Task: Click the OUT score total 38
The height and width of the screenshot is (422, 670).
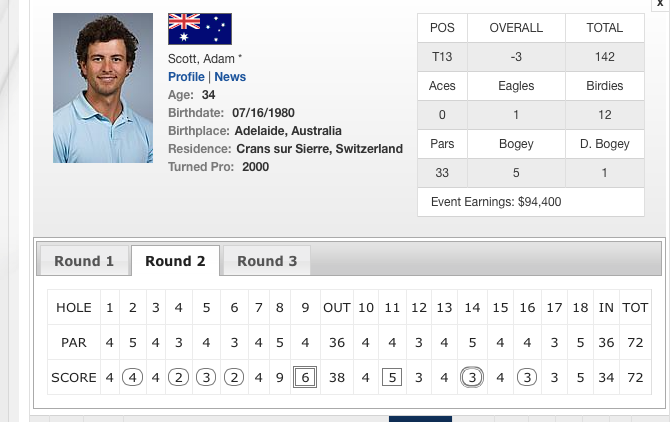Action: coord(336,378)
